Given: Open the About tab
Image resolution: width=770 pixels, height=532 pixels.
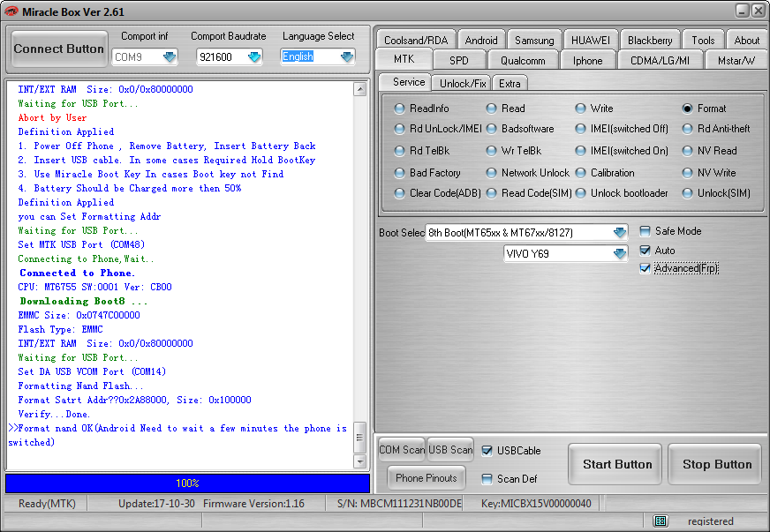Looking at the screenshot, I should click(x=746, y=40).
